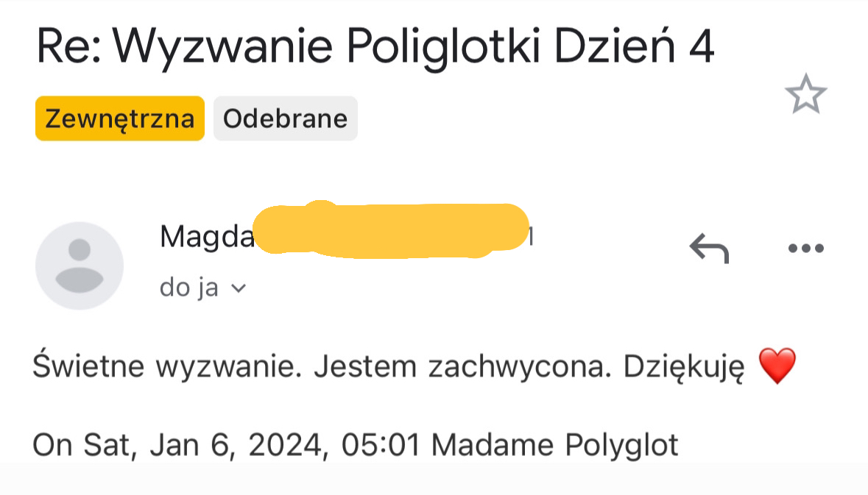Star this email conversation
The width and height of the screenshot is (868, 495).
(x=805, y=95)
